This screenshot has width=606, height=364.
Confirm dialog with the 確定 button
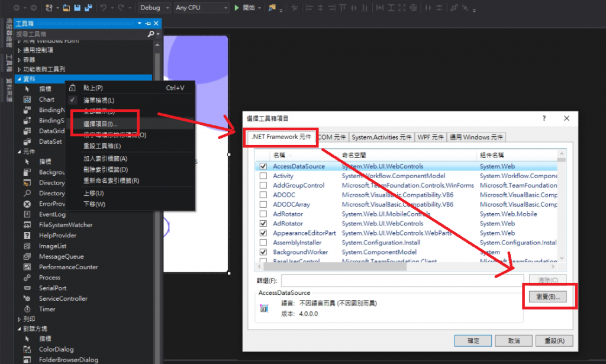coord(472,340)
